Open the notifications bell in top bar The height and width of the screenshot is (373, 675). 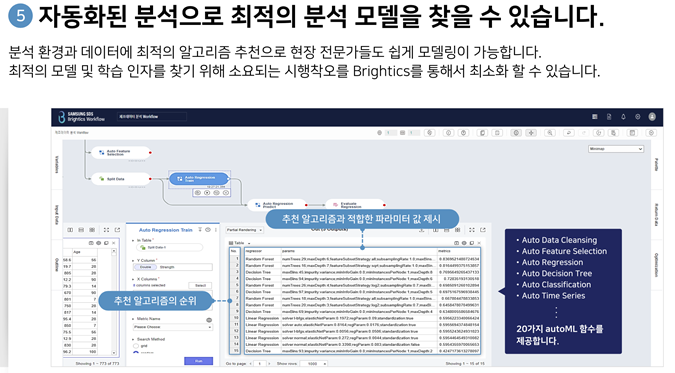pyautogui.click(x=623, y=117)
